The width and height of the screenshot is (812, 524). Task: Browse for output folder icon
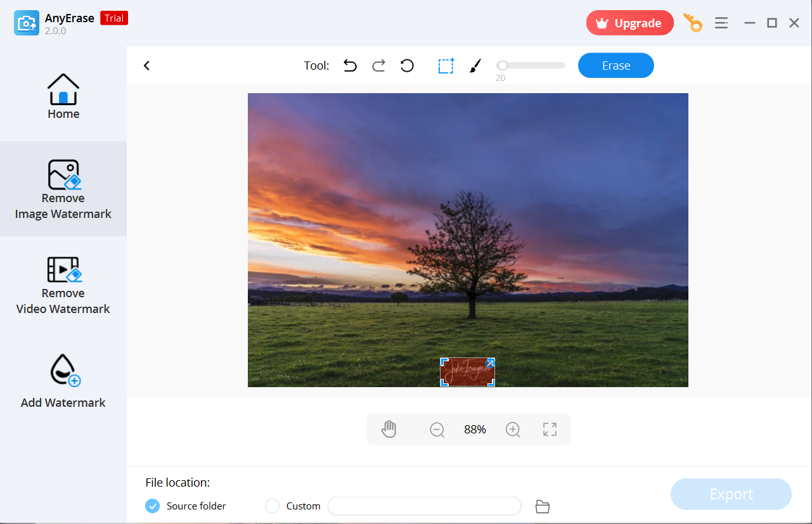pos(542,506)
